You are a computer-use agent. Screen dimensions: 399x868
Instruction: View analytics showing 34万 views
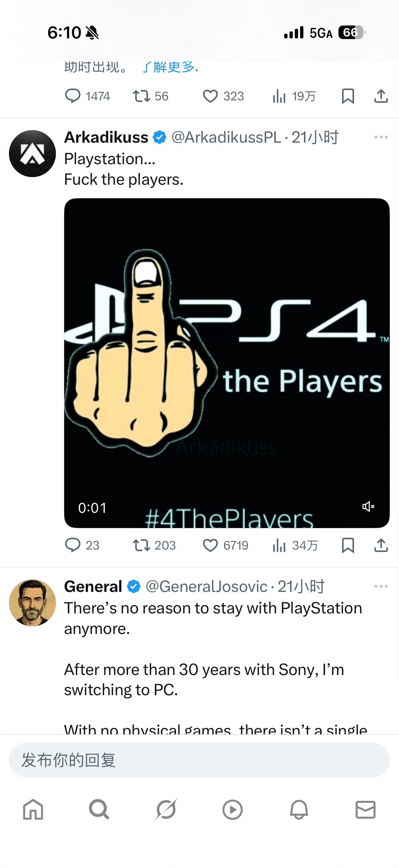coord(295,545)
